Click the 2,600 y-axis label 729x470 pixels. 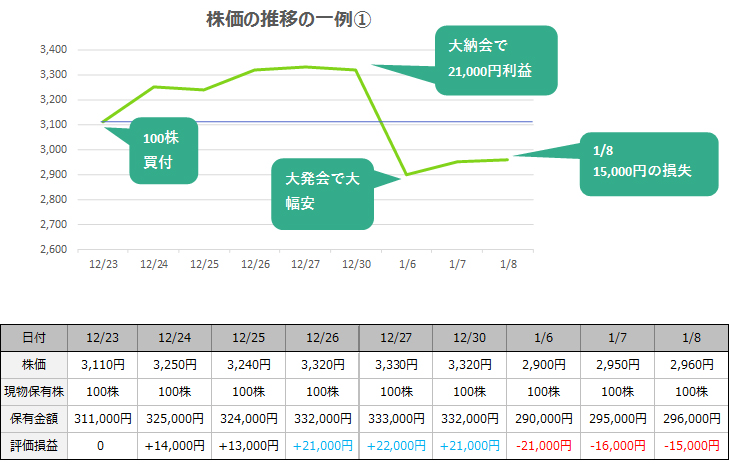[x=53, y=250]
